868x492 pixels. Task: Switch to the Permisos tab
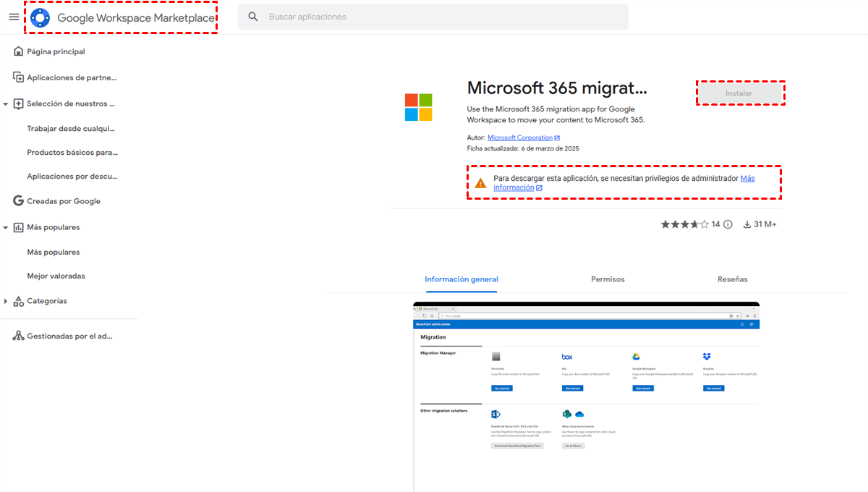(x=608, y=279)
